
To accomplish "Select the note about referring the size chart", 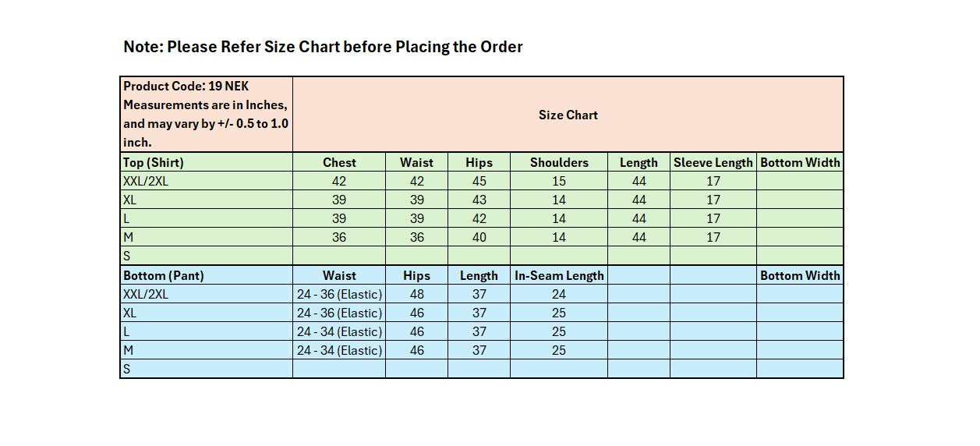I will point(323,47).
